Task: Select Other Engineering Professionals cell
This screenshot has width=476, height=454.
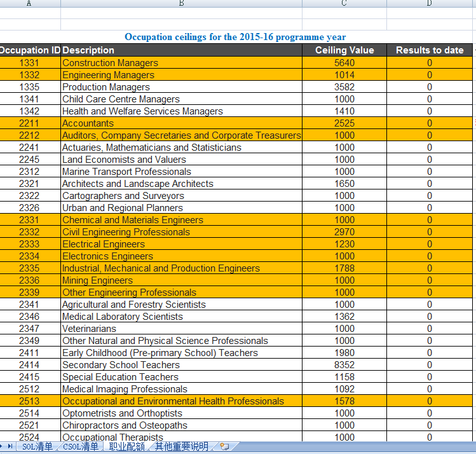Action: [x=181, y=292]
